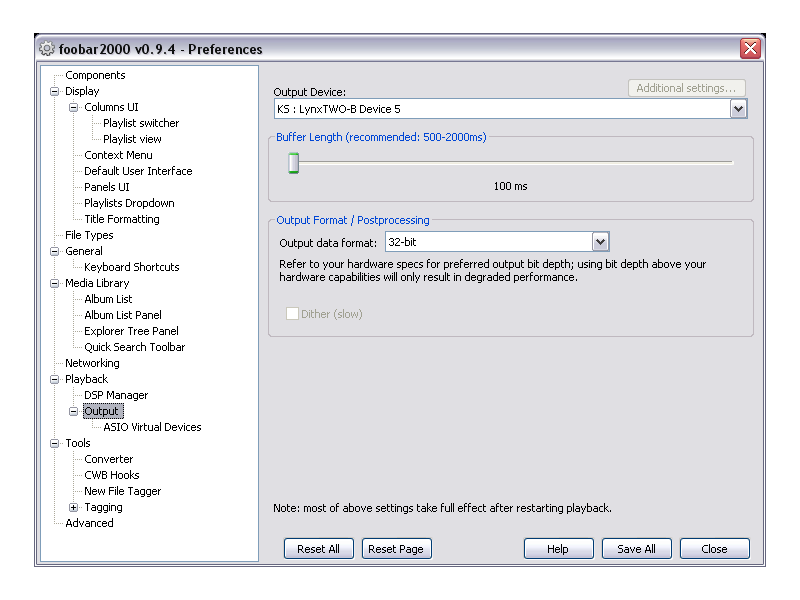Select CWB Hooks item

coord(112,475)
